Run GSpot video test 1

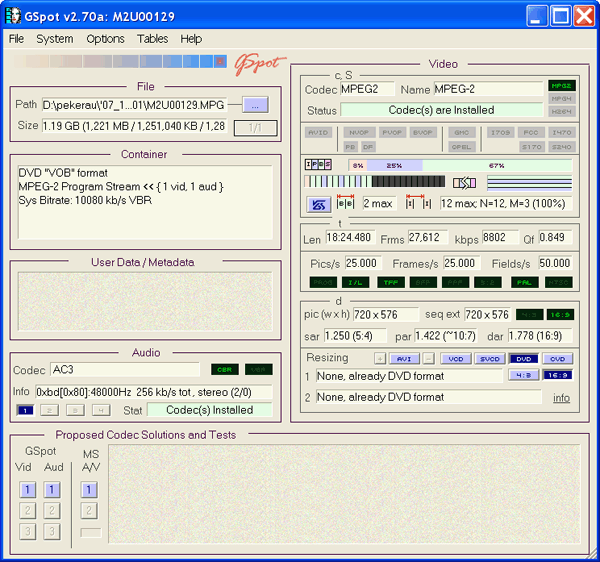point(29,490)
